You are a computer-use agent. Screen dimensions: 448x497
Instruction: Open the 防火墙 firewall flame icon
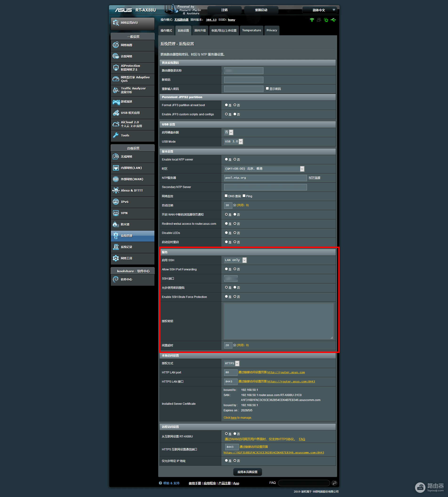point(116,224)
